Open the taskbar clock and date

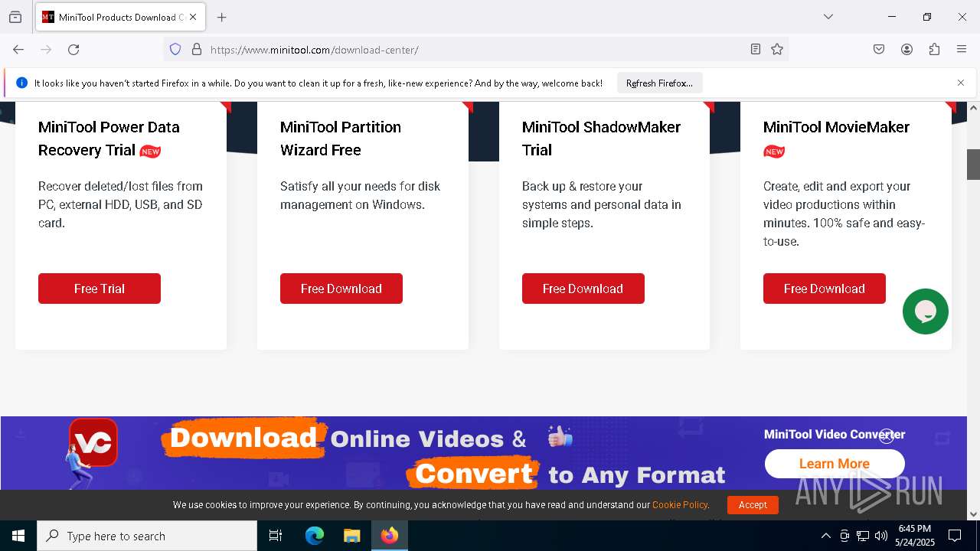(914, 536)
